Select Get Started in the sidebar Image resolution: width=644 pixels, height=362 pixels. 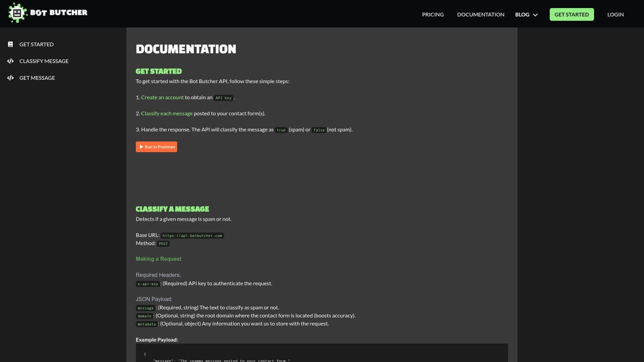(36, 44)
